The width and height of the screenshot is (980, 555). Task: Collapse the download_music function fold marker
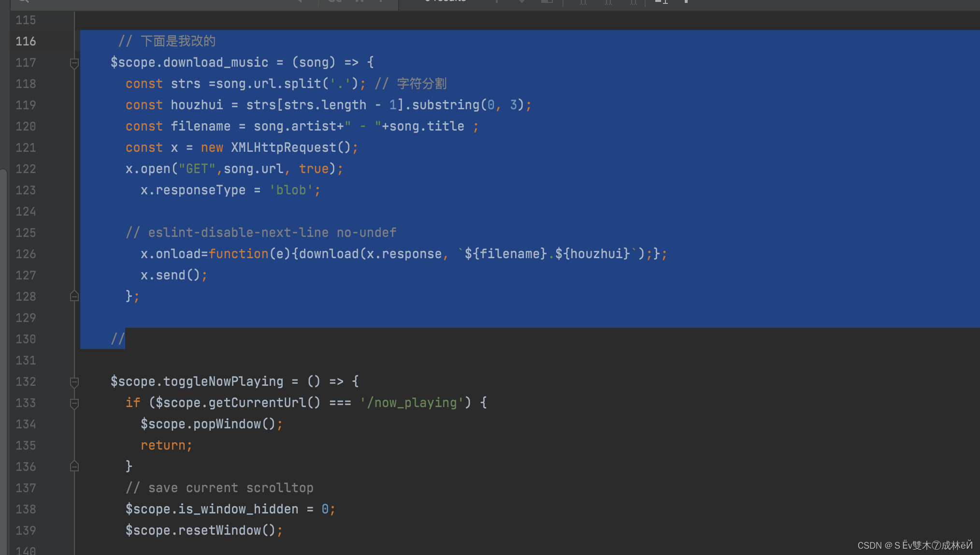[x=74, y=63]
